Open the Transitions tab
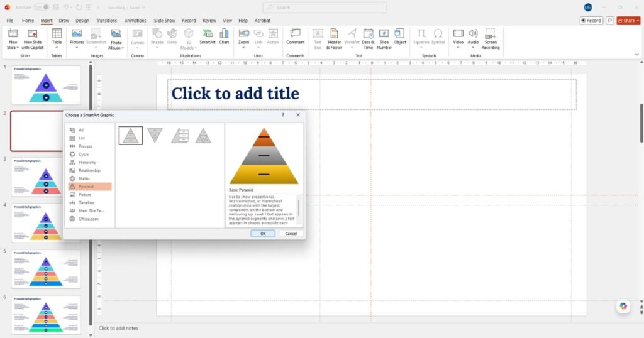Image resolution: width=644 pixels, height=338 pixels. pyautogui.click(x=106, y=21)
